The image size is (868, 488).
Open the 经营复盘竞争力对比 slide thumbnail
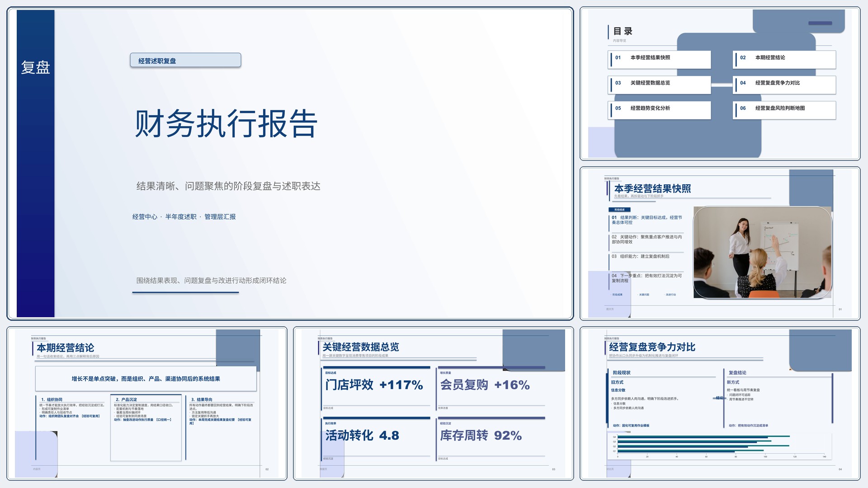[720, 403]
